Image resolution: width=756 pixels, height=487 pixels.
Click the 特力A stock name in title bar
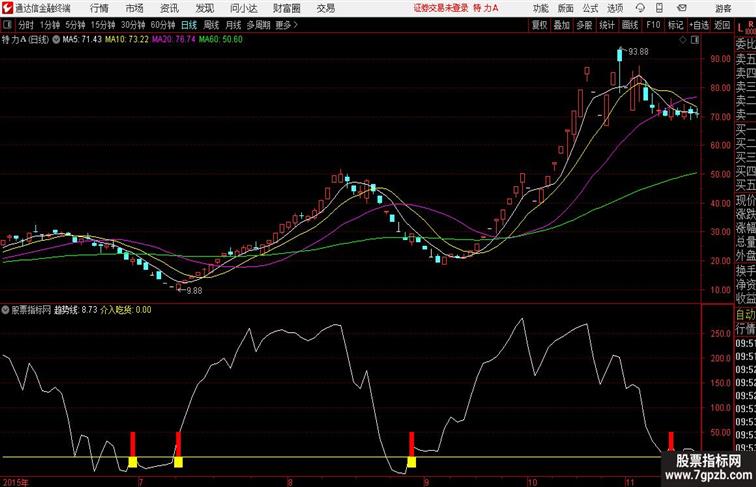pos(486,8)
